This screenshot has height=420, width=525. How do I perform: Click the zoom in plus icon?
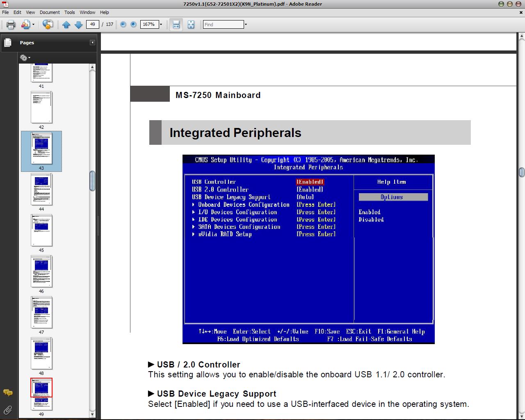133,25
